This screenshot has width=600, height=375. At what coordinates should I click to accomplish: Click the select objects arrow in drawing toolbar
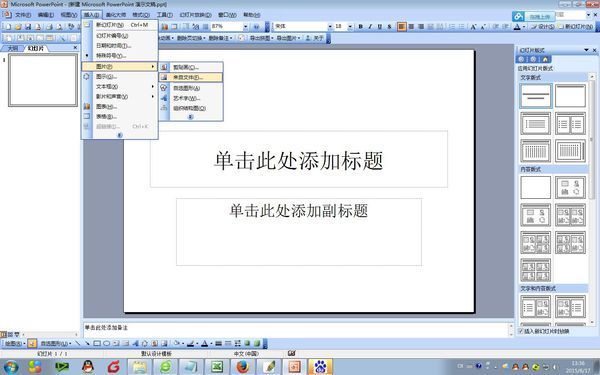click(32, 343)
